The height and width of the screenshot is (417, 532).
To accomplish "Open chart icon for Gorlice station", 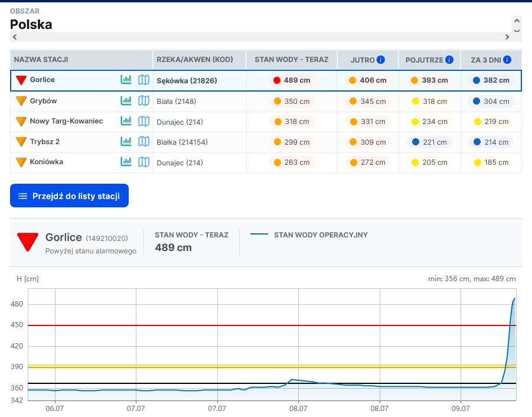I will [x=126, y=80].
